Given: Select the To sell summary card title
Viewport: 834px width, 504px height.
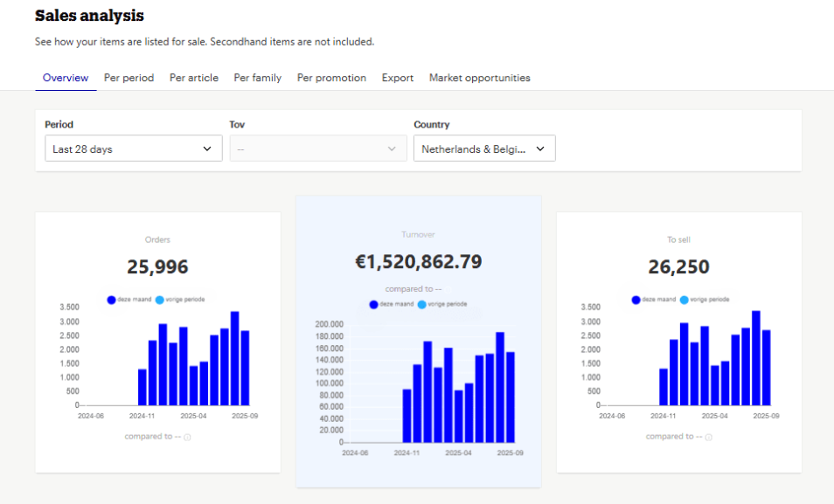Looking at the screenshot, I should tap(678, 240).
